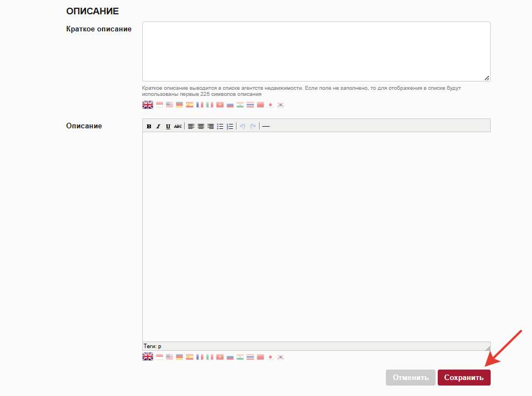Insert a bulleted list

(x=220, y=126)
